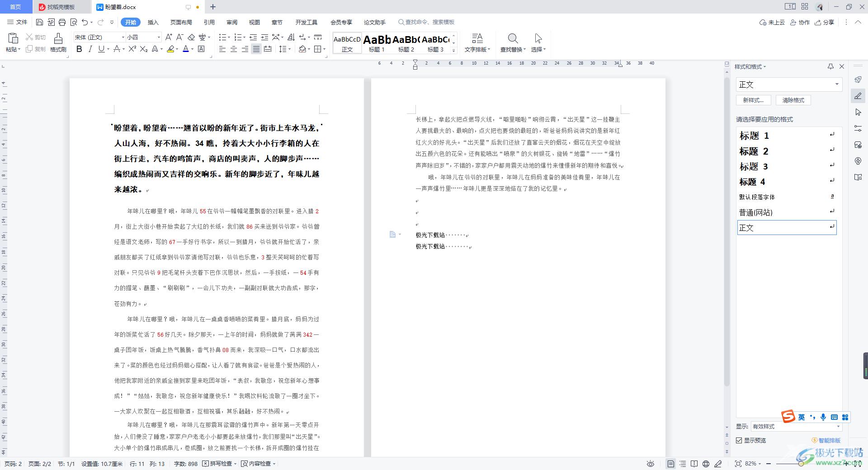Switch to the View tab
Screen dimensions: 868x470
pos(255,22)
